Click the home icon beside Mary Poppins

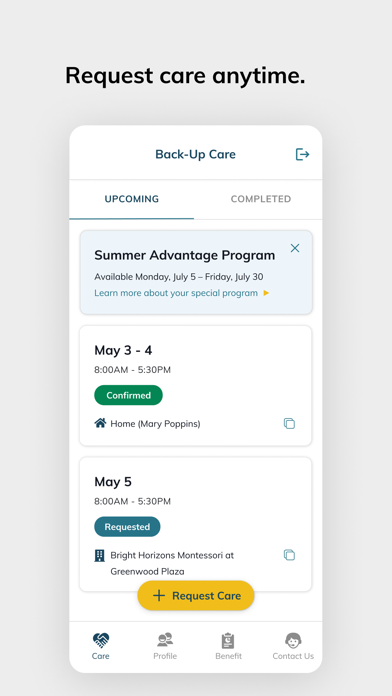coord(100,423)
